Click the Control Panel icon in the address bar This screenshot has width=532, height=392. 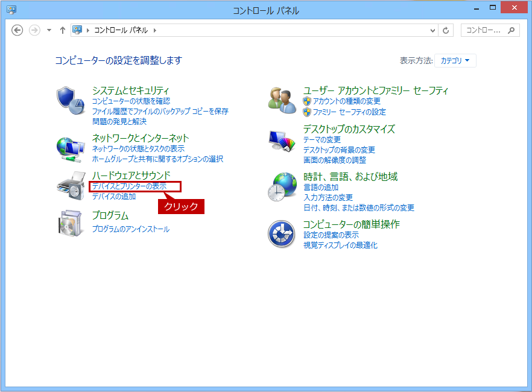click(77, 30)
